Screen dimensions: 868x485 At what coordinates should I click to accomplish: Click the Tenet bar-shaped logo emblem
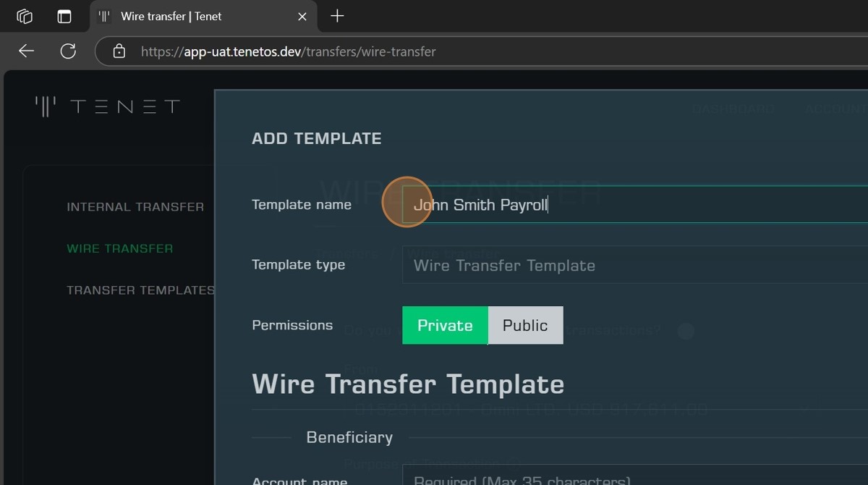click(46, 107)
